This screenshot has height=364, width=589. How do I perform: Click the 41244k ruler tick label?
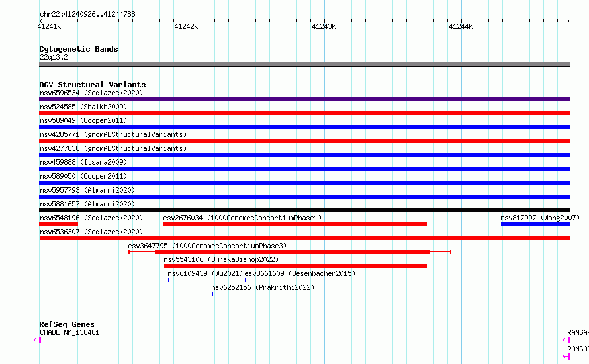[461, 26]
